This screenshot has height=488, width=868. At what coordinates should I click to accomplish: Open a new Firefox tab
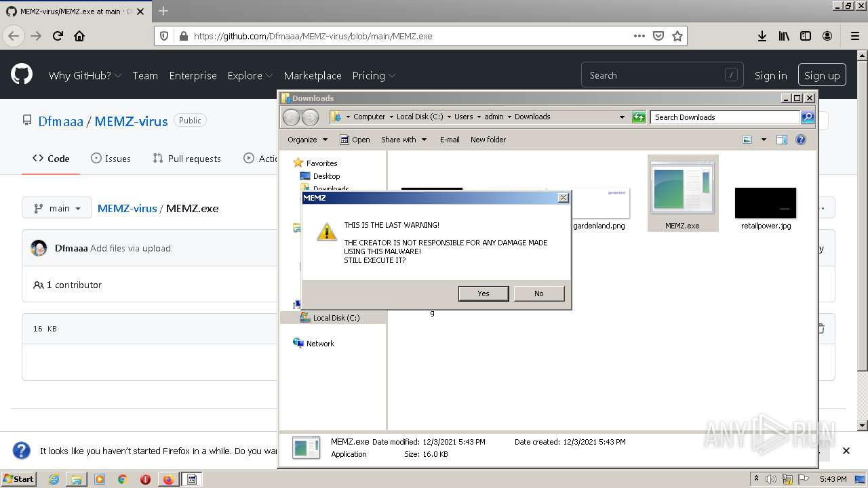163,11
